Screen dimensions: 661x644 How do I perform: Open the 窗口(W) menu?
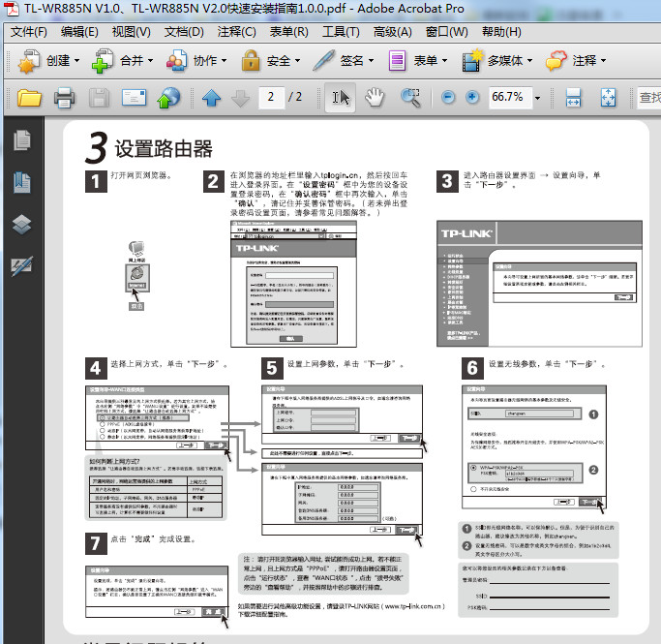pyautogui.click(x=447, y=32)
